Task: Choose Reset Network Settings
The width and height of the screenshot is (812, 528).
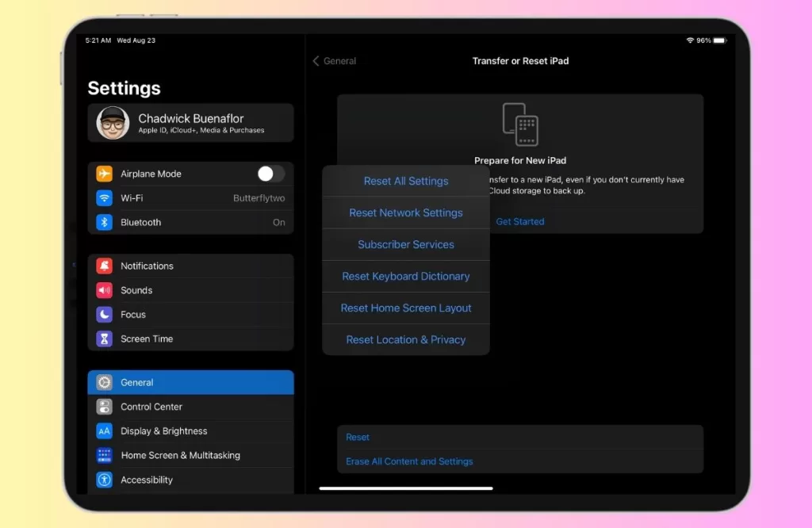Action: pyautogui.click(x=406, y=212)
